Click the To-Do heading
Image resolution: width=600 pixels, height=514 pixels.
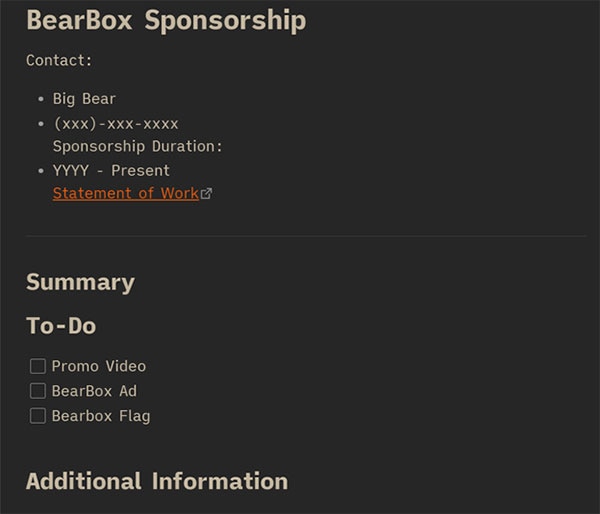click(x=61, y=326)
